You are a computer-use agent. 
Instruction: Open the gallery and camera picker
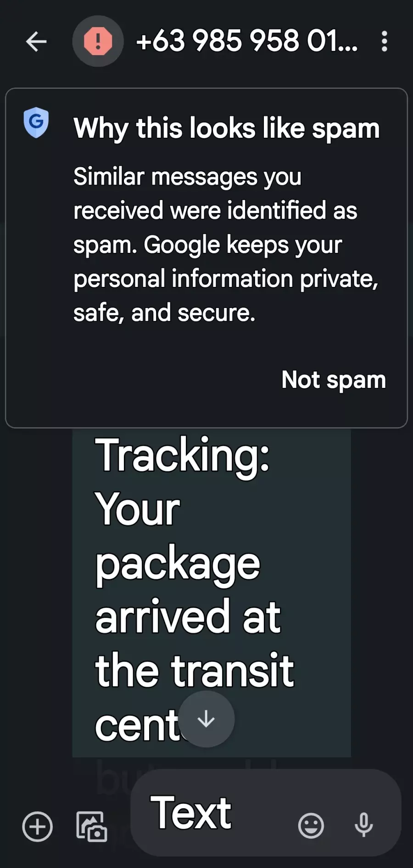[91, 827]
